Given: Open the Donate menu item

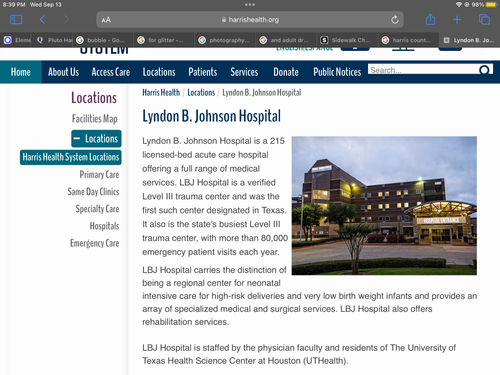Looking at the screenshot, I should pyautogui.click(x=286, y=72).
